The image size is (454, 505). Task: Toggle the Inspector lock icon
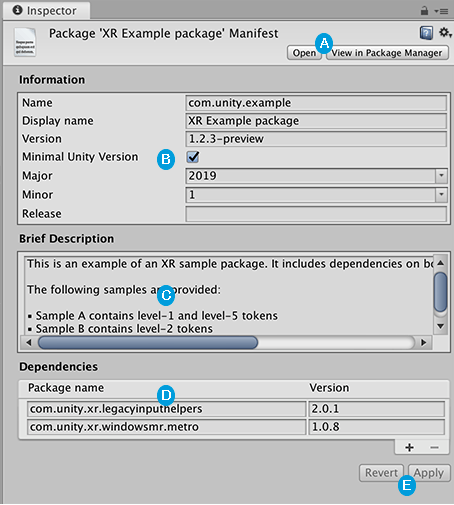[424, 11]
